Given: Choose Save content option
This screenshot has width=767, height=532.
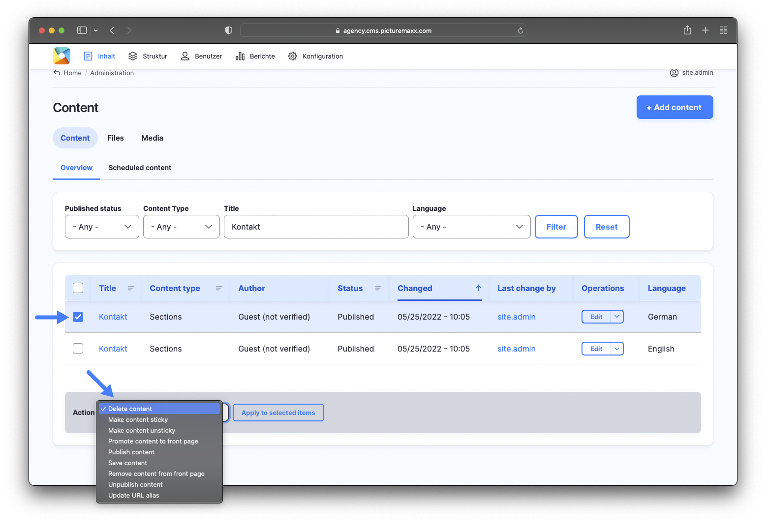Looking at the screenshot, I should 159,463.
